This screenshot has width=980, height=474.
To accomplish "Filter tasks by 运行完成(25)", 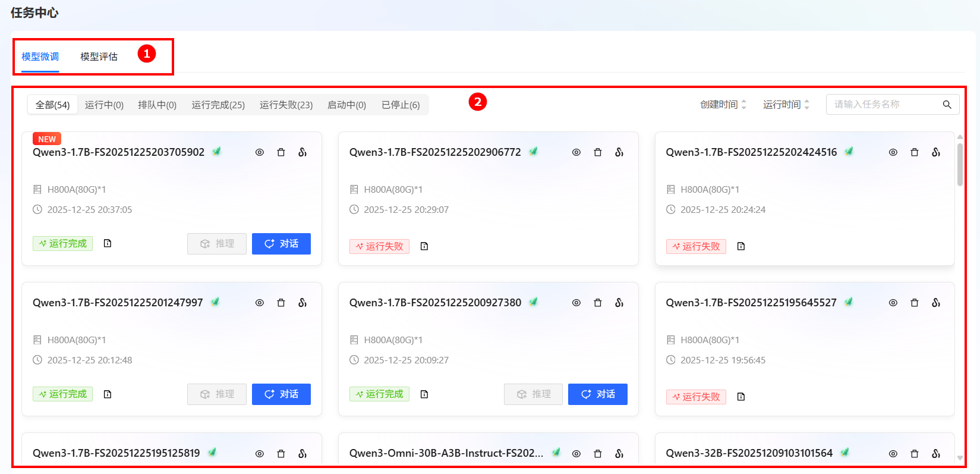I will (218, 105).
